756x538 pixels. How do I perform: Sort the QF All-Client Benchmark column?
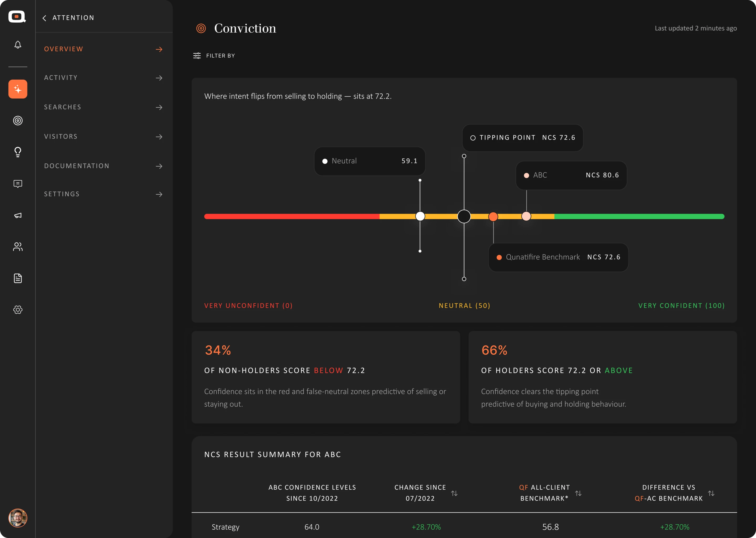coord(578,493)
